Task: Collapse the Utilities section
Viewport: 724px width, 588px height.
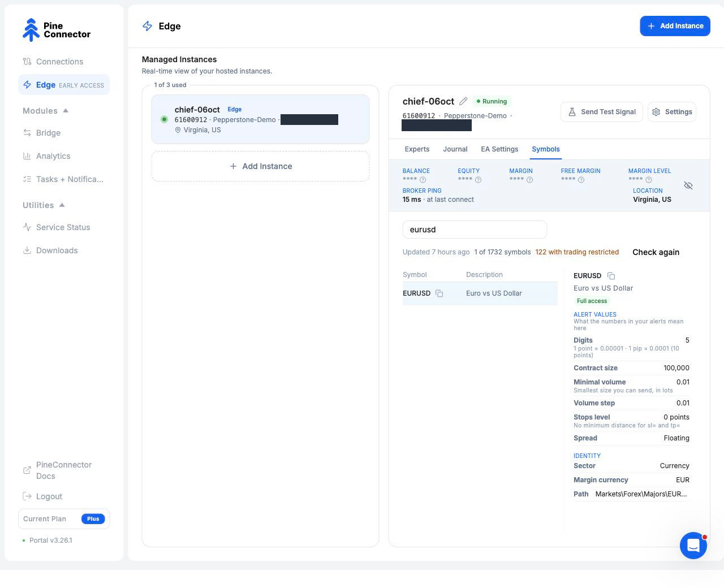Action: 44,205
